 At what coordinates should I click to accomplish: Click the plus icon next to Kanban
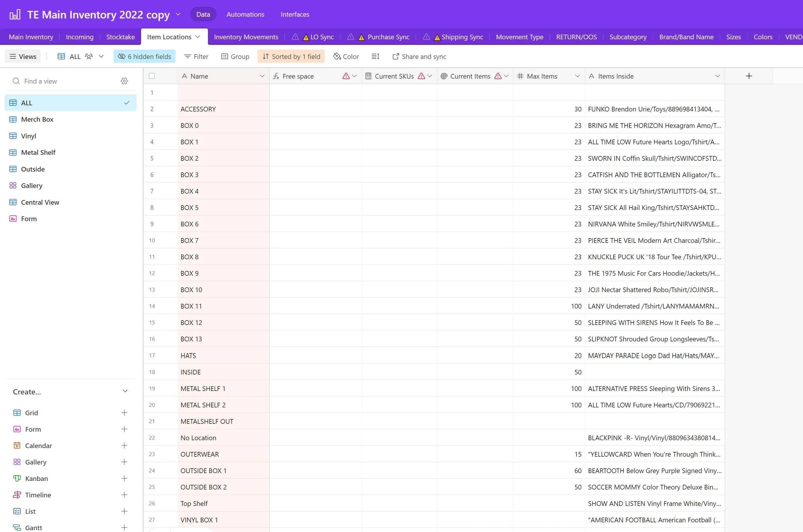pyautogui.click(x=124, y=478)
